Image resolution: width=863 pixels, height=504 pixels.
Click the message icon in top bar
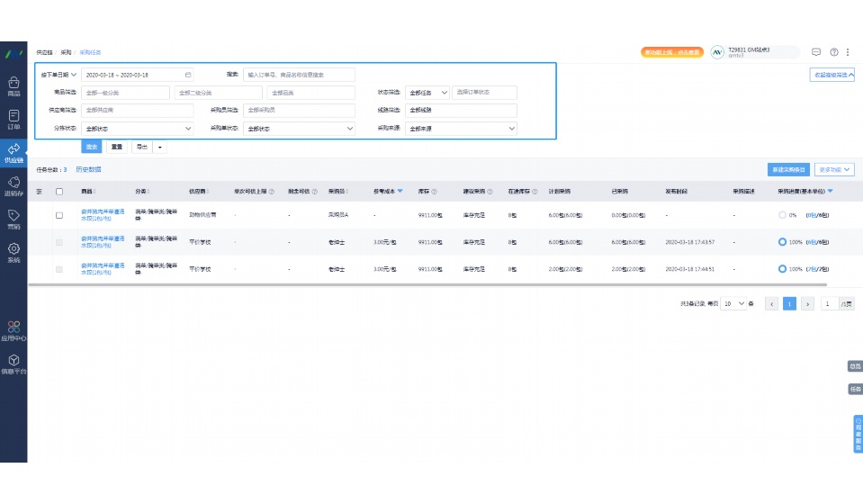pos(816,52)
